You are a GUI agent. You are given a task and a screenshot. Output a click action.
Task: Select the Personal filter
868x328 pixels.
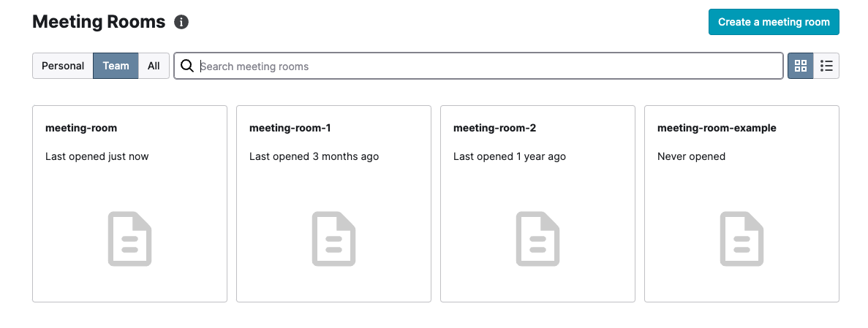(x=63, y=66)
